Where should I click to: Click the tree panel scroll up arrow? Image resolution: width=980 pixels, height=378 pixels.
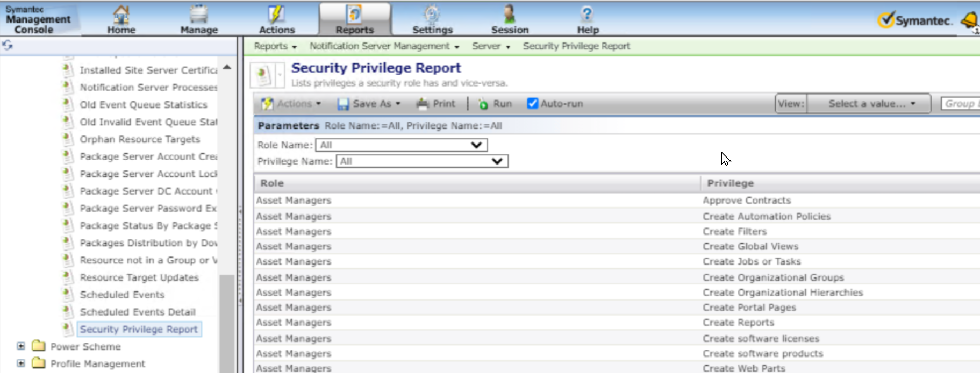pos(227,67)
